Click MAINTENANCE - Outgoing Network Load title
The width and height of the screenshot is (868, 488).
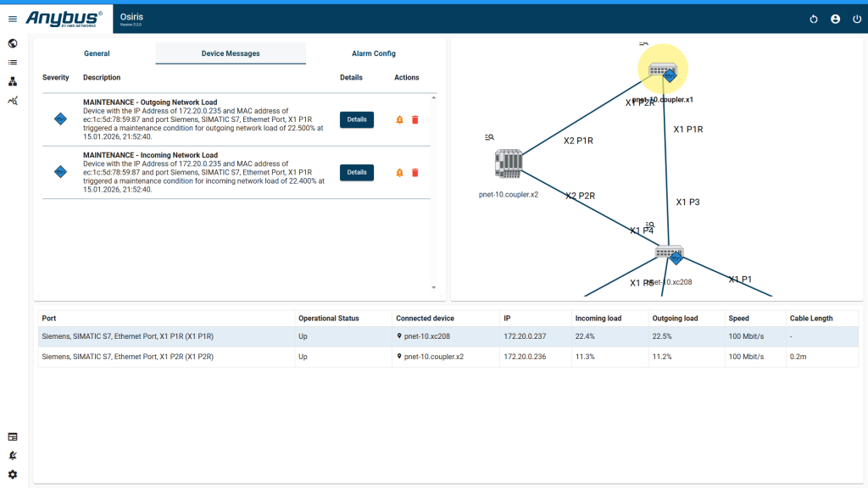coord(150,103)
